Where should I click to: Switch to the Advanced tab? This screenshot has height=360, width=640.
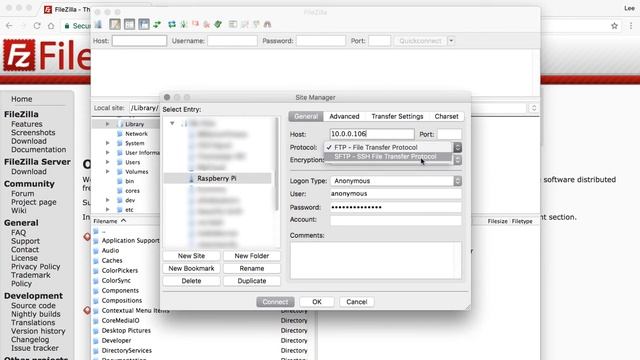click(x=344, y=116)
